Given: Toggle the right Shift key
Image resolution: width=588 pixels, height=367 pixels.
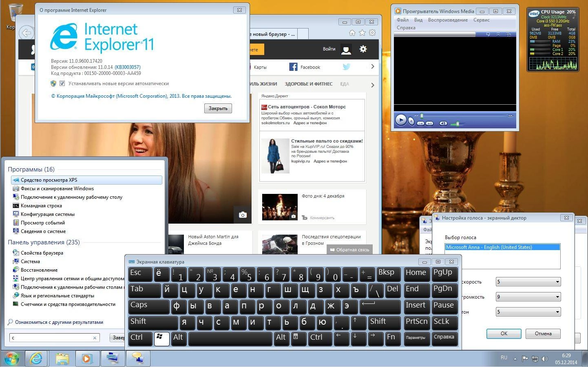Looking at the screenshot, I should [x=385, y=323].
